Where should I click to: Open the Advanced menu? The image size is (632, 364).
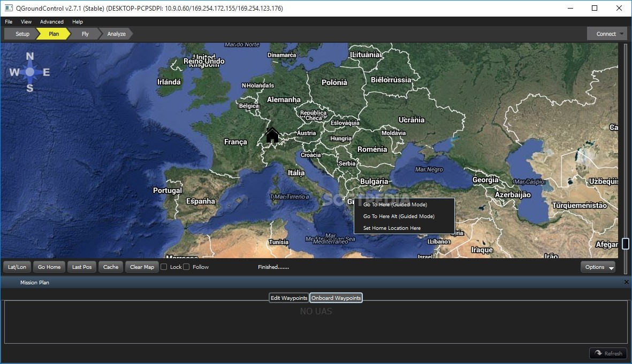pos(51,22)
